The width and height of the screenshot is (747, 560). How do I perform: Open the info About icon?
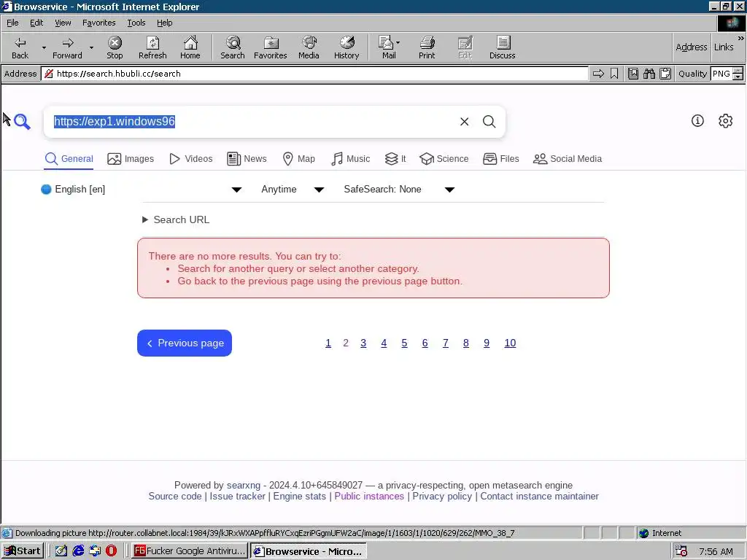(x=697, y=121)
